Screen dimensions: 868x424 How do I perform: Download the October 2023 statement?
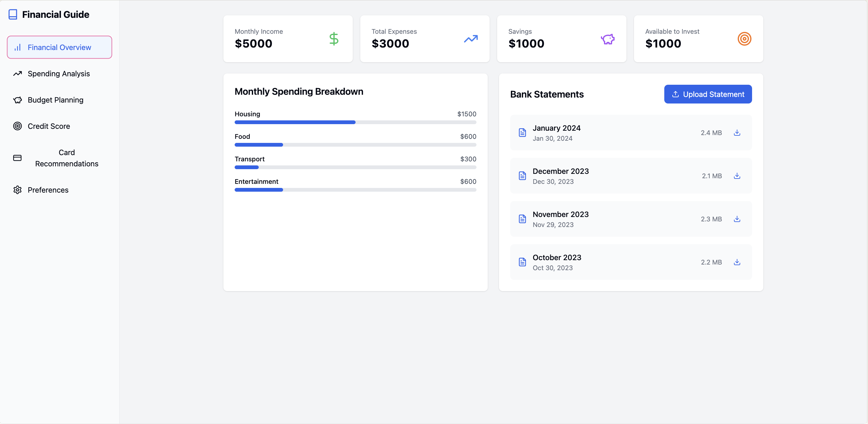(x=737, y=262)
